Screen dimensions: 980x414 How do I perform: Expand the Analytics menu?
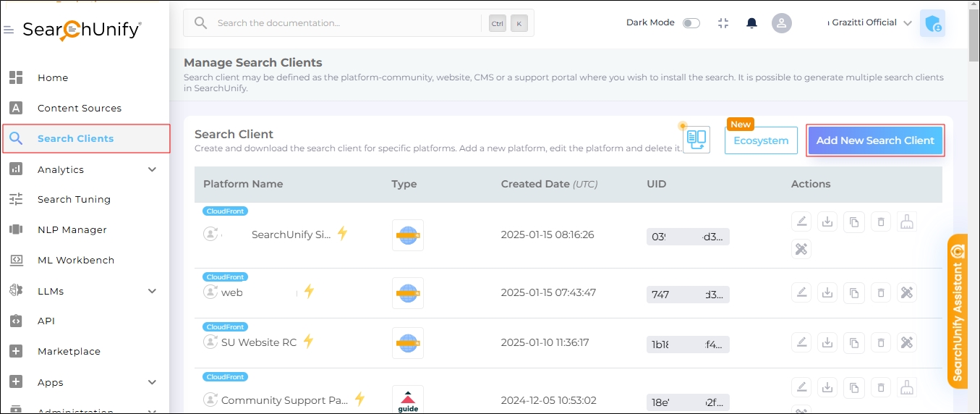tap(152, 169)
